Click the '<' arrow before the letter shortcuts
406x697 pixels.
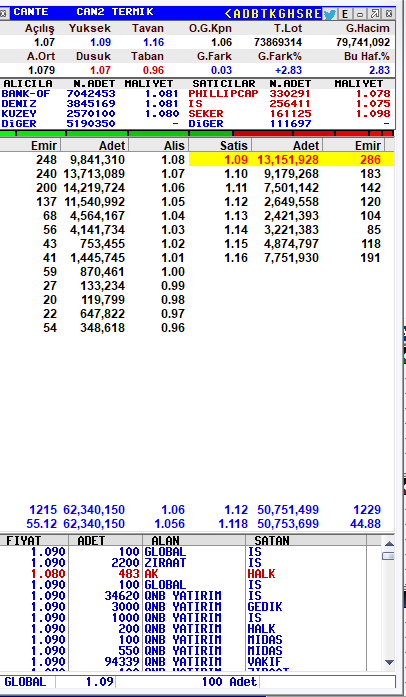tap(228, 14)
